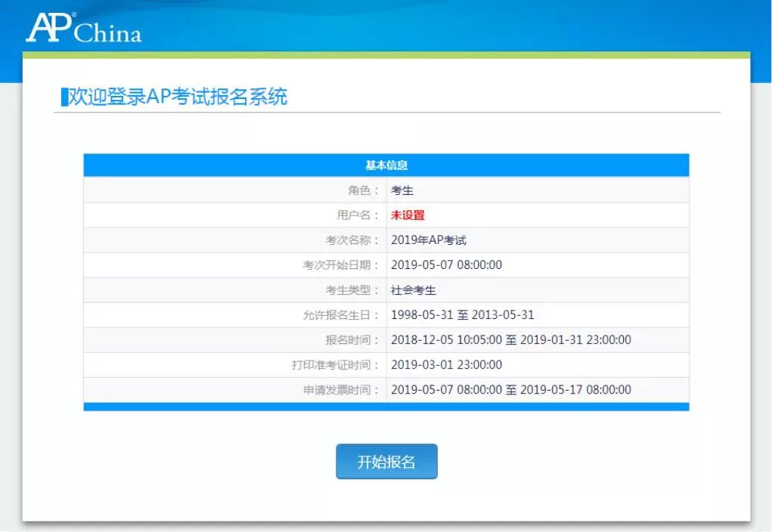The width and height of the screenshot is (772, 532).
Task: Click the invoice time range ending 2019-05-17
Action: [x=511, y=390]
